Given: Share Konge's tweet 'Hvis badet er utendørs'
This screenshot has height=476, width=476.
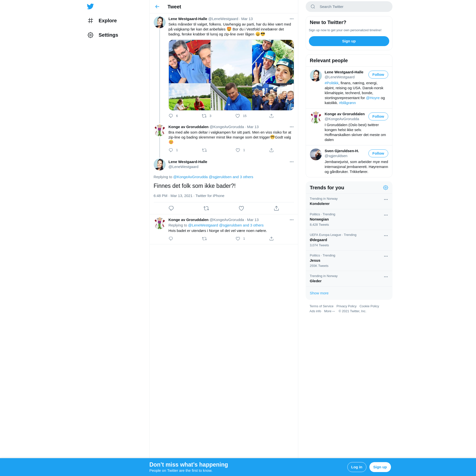Looking at the screenshot, I should (271, 239).
